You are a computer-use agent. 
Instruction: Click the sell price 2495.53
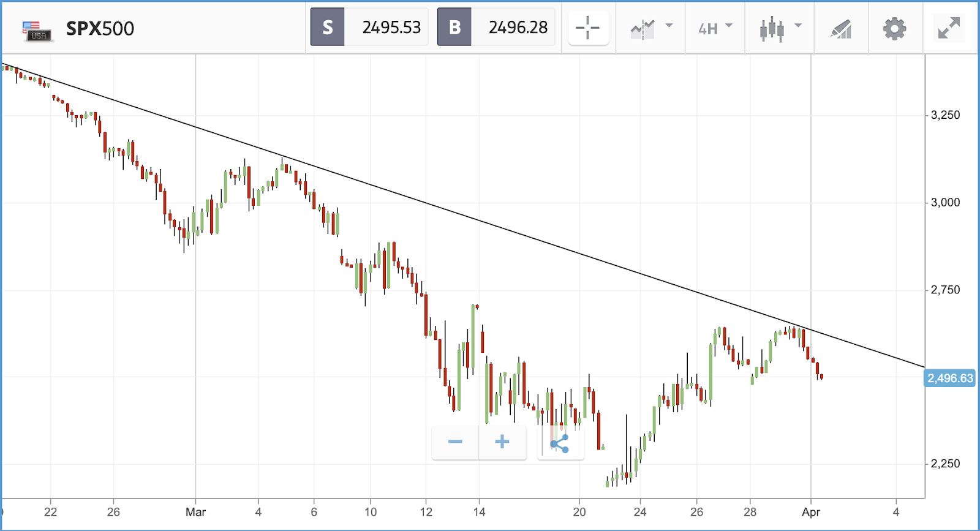tap(391, 28)
